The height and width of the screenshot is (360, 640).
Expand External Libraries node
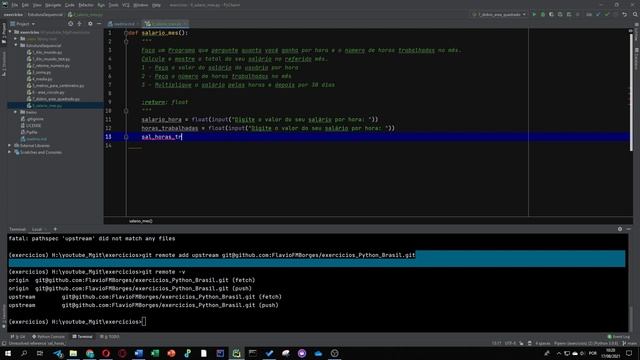pos(10,145)
